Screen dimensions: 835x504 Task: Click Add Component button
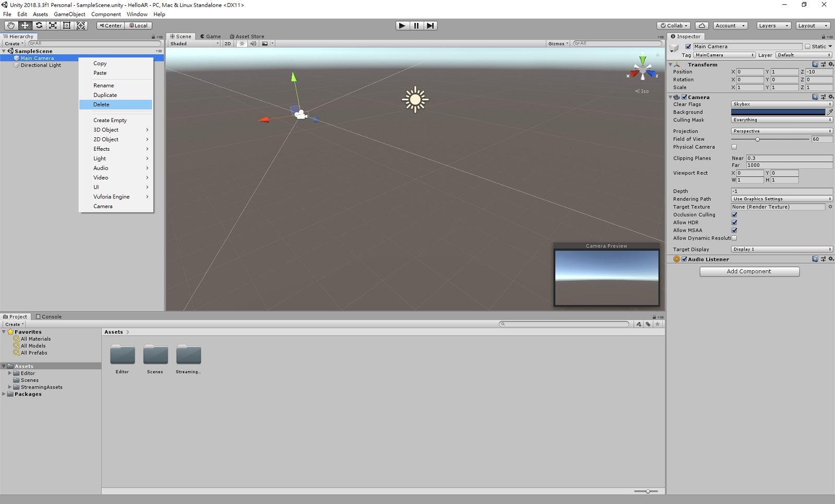tap(749, 271)
